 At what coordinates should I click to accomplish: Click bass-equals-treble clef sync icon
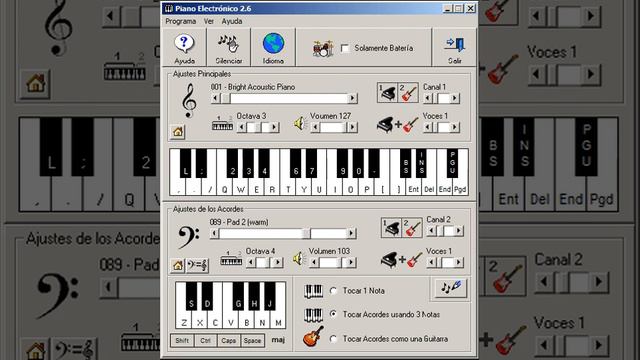[x=197, y=266]
